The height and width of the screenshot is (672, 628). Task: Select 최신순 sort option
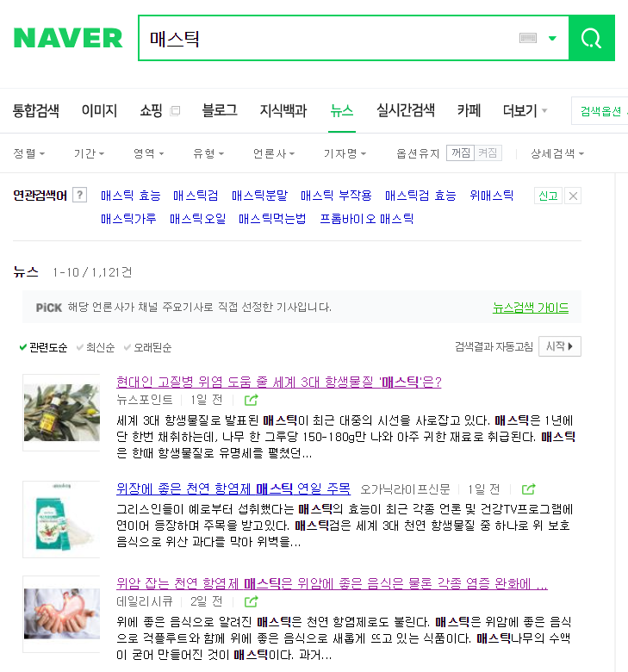(x=96, y=347)
